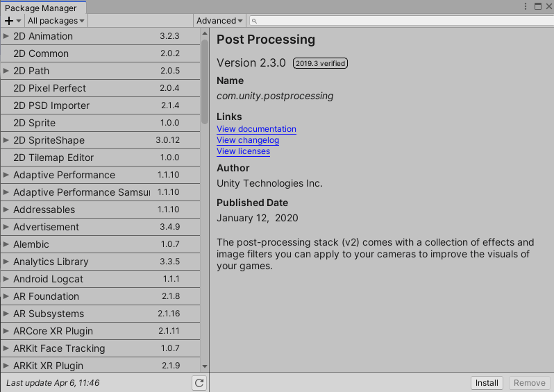
Task: Select the Analytics Library package row
Action: [101, 262]
